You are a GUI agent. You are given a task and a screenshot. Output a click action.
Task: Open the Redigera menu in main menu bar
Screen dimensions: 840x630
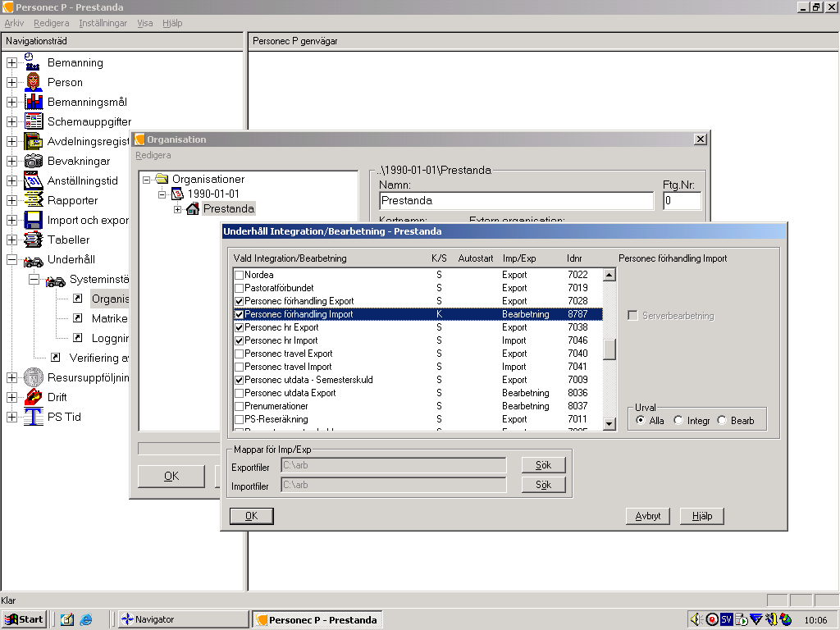click(52, 23)
